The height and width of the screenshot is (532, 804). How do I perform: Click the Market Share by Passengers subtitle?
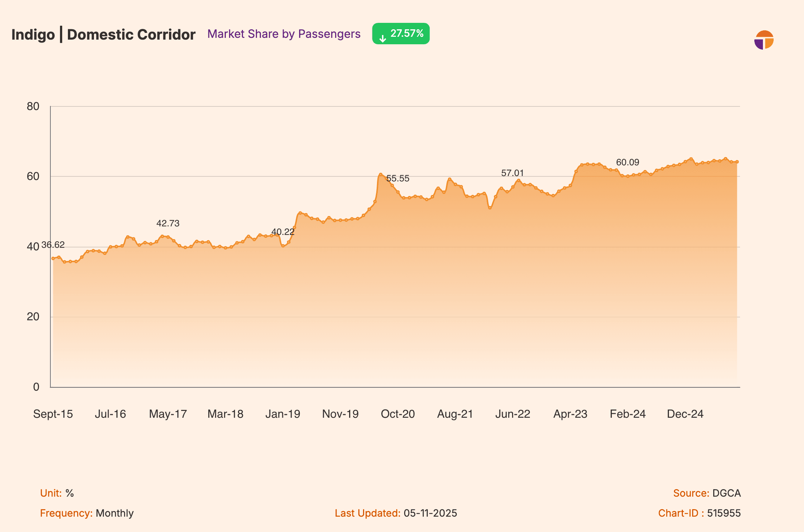(x=284, y=34)
